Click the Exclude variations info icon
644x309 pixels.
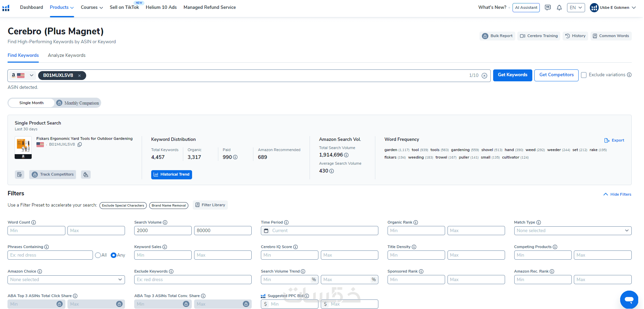click(629, 75)
